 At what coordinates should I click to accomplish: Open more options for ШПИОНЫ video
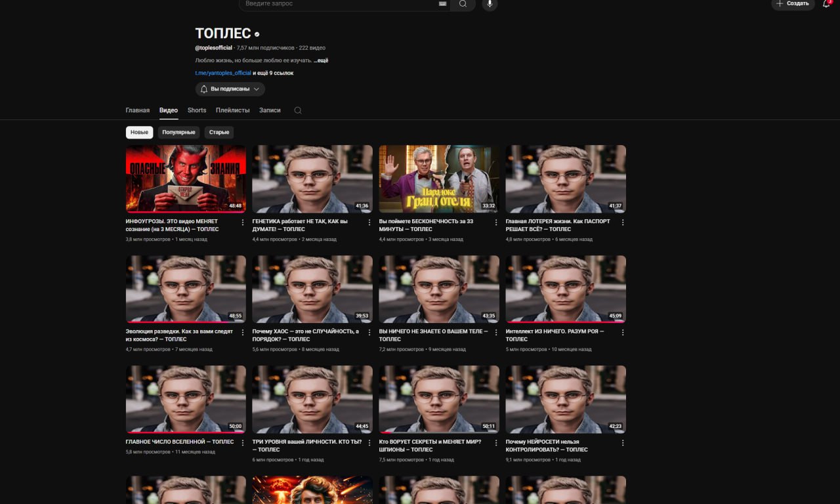point(496,443)
